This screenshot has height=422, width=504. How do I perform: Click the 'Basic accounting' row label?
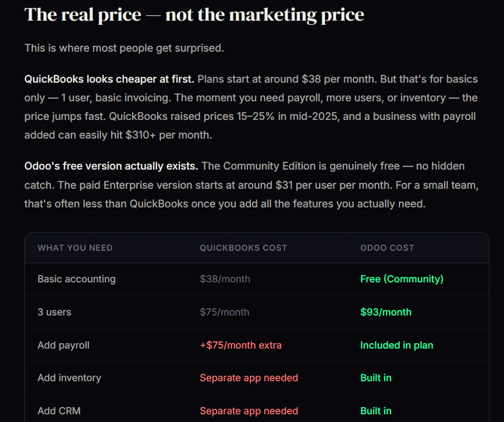(77, 279)
